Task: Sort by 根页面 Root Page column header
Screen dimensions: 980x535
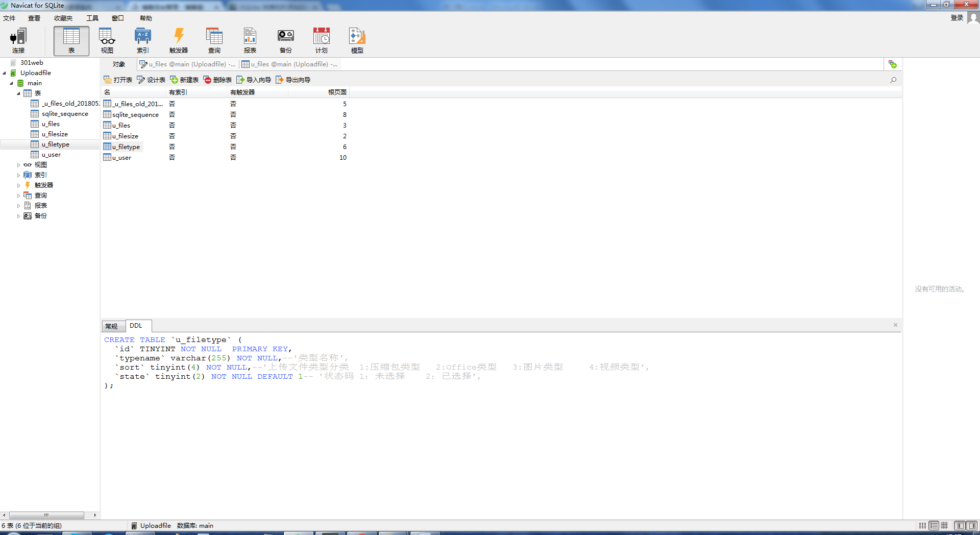Action: coord(319,92)
